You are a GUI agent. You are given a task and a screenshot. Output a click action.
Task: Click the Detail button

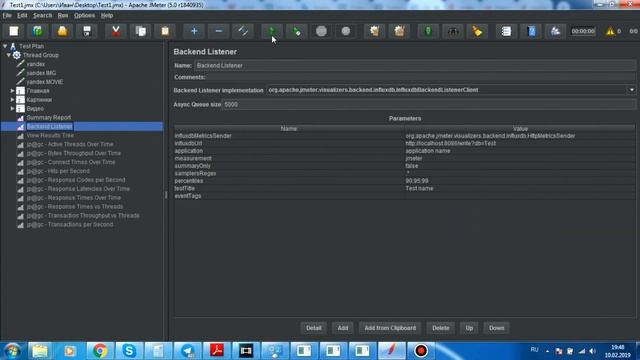(x=313, y=328)
